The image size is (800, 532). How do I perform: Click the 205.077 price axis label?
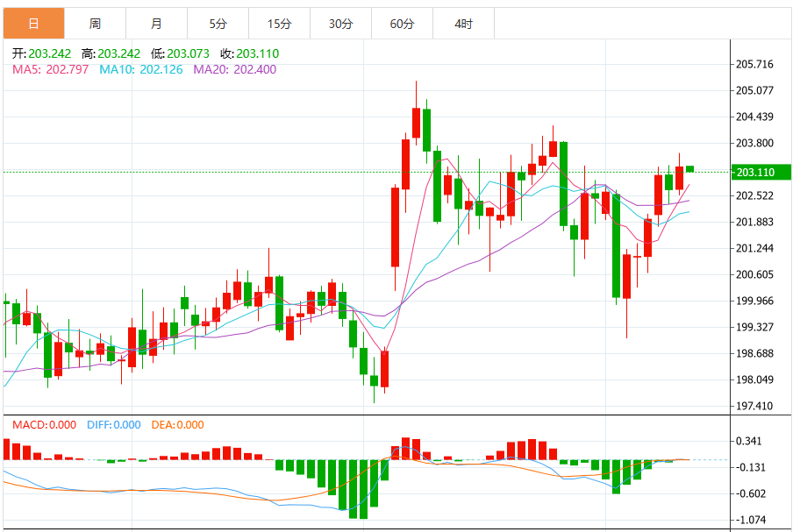(754, 90)
